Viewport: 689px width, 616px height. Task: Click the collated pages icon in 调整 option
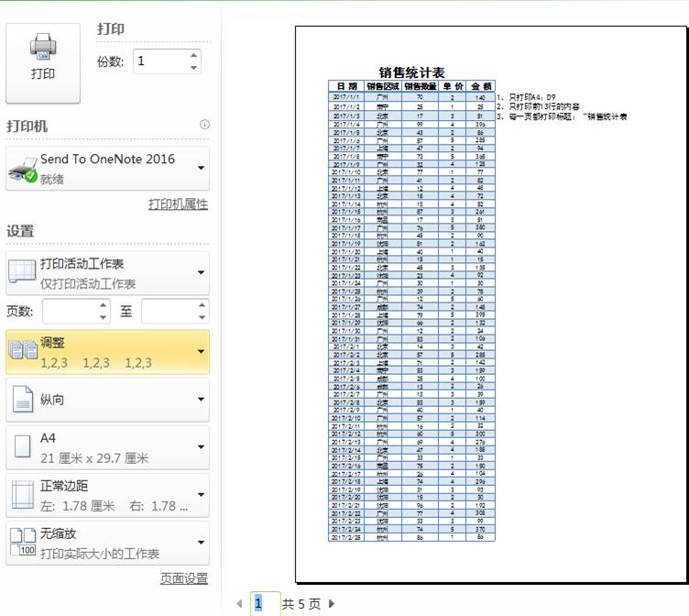click(23, 350)
